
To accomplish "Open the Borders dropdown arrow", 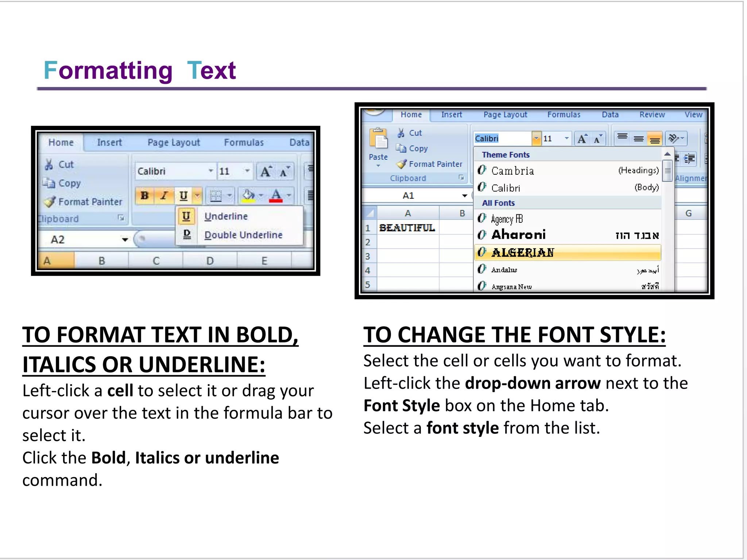I will point(229,196).
